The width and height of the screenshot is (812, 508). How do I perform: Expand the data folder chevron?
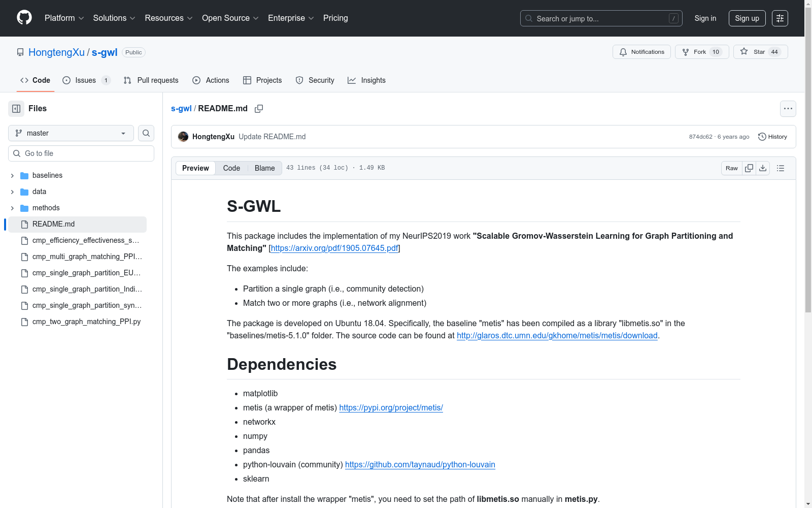click(12, 192)
